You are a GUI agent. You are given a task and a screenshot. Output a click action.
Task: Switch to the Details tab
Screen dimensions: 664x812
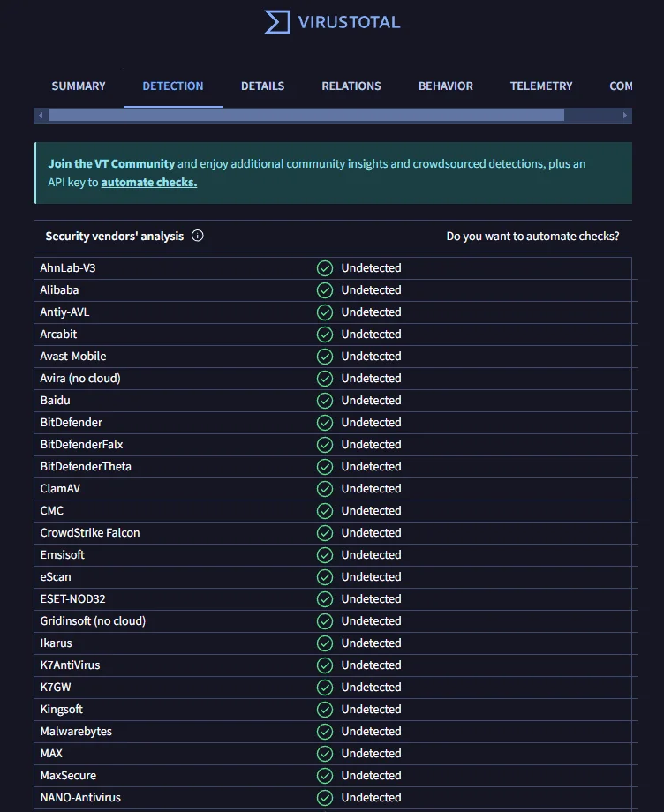tap(262, 86)
